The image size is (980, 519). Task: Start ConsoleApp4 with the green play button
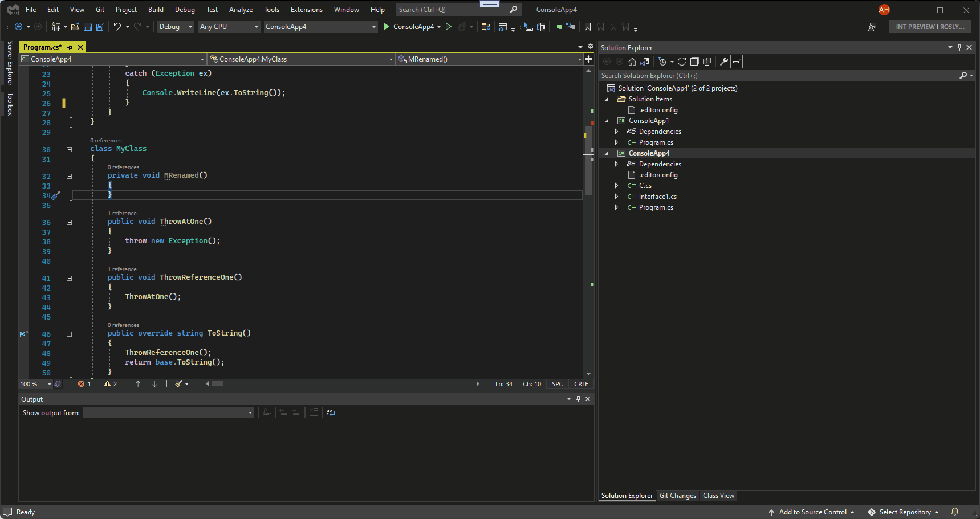coord(387,27)
